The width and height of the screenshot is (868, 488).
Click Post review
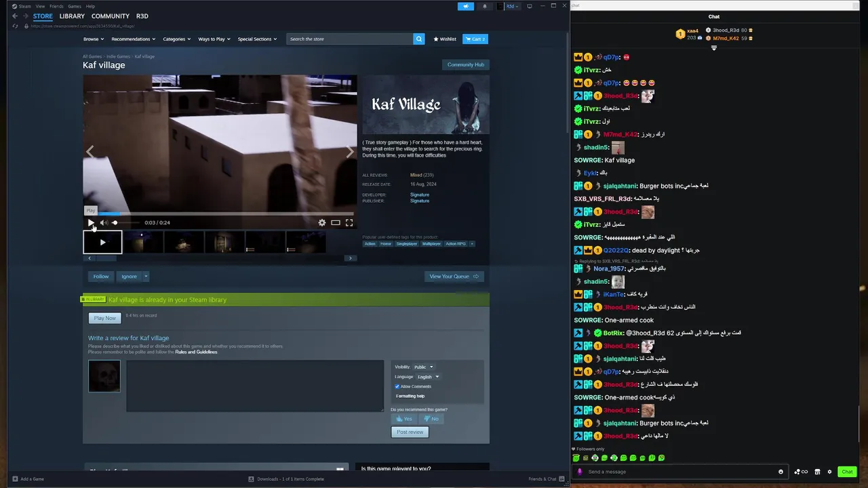(x=410, y=432)
